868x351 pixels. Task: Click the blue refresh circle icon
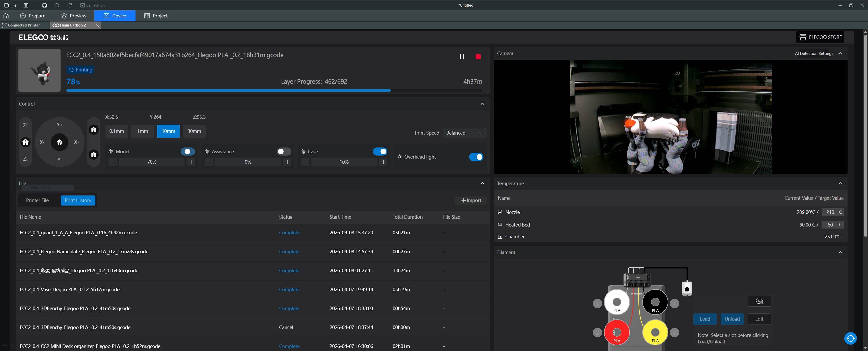tap(850, 338)
